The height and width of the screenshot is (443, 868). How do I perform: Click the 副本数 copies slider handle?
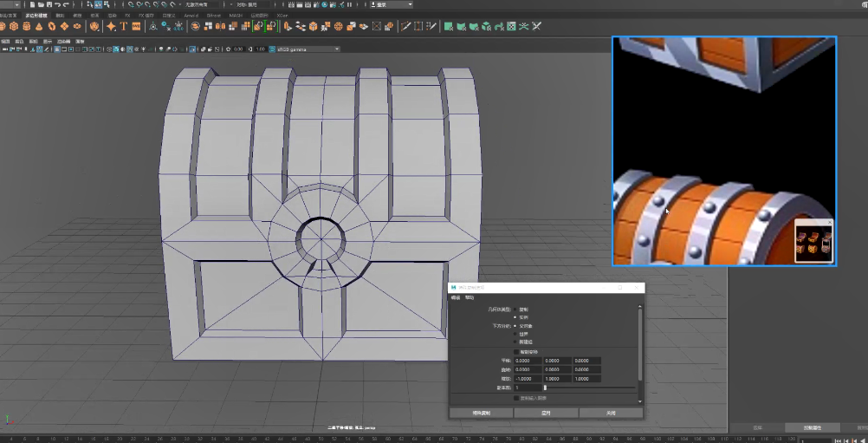click(x=544, y=388)
